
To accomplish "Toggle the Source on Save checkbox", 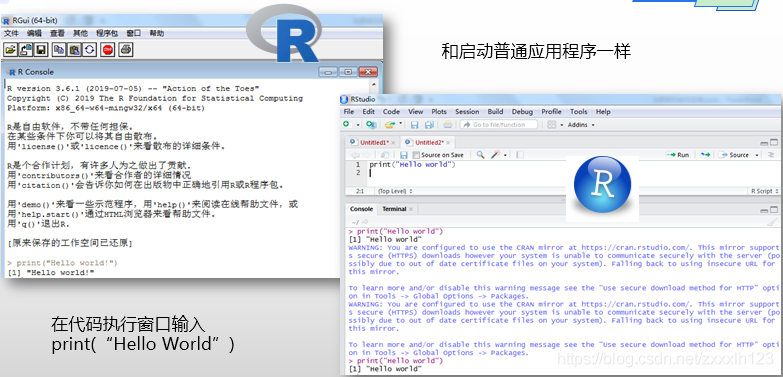I will 416,155.
